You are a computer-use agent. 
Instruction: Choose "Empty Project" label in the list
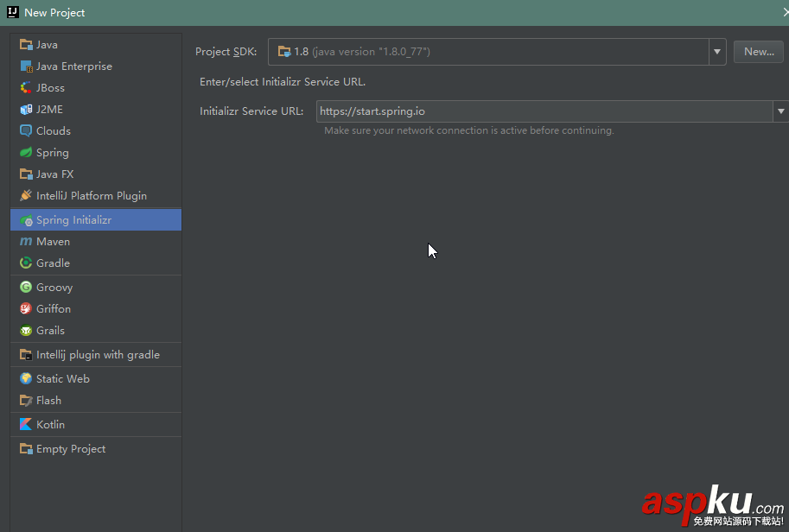click(71, 449)
